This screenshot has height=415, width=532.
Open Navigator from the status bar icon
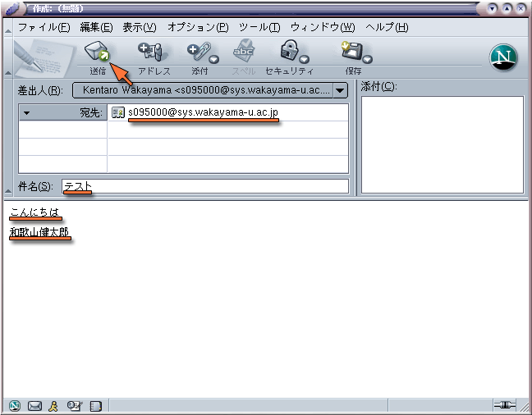(x=16, y=405)
